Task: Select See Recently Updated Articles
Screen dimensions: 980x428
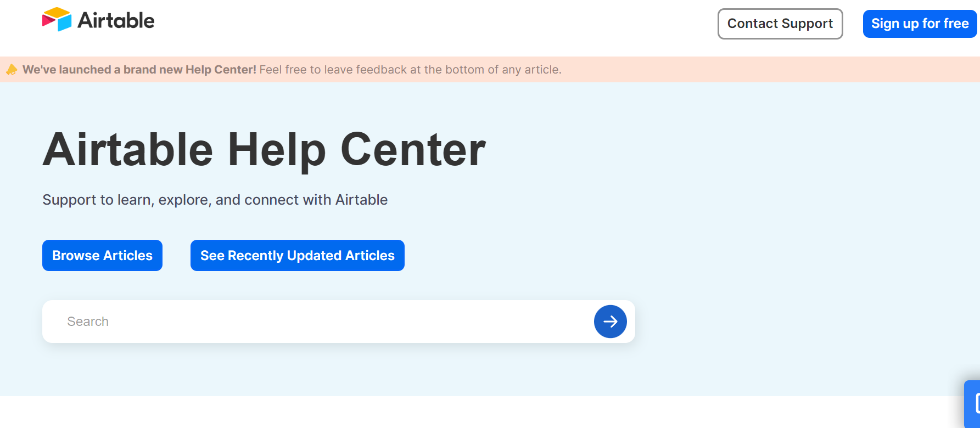Action: [x=298, y=255]
